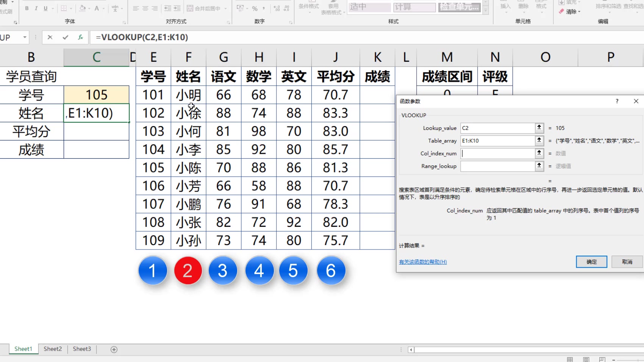644x362 pixels.
Task: Open the 有关该函数的帮助 link
Action: click(x=423, y=262)
